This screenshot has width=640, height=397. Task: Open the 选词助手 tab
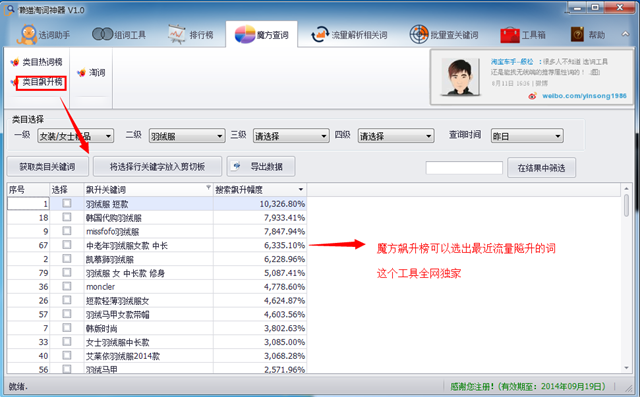tap(43, 35)
